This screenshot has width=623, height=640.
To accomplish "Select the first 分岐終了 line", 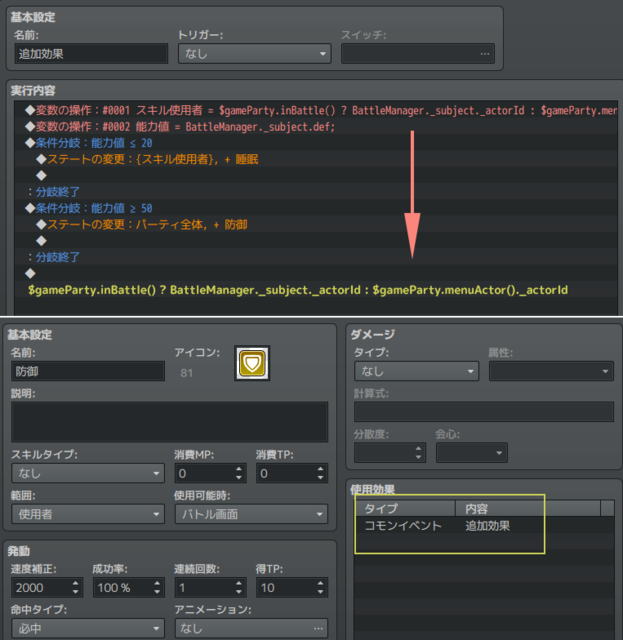I will click(x=316, y=192).
